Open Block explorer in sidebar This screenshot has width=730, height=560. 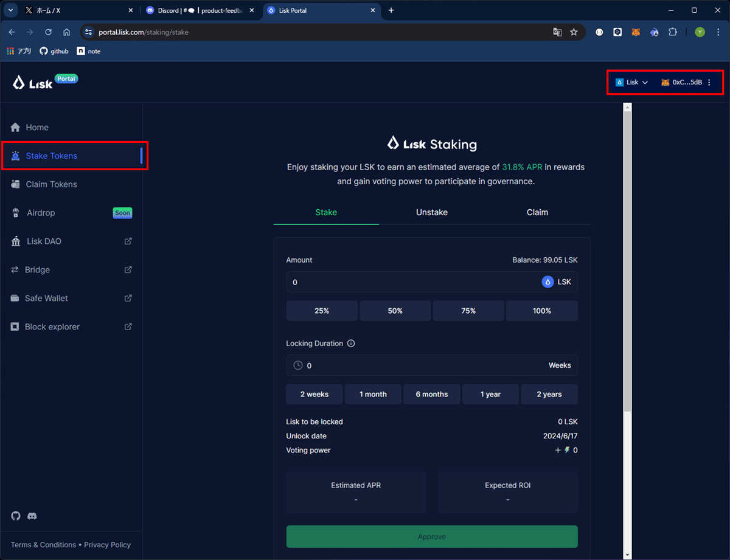click(71, 327)
